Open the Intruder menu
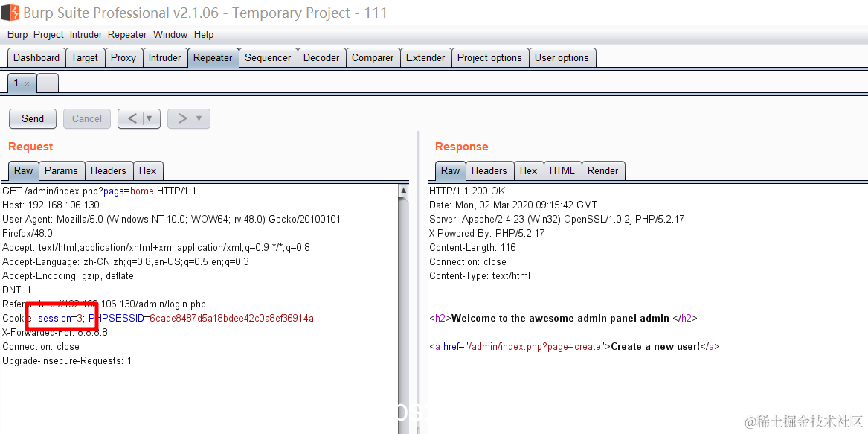 [86, 34]
